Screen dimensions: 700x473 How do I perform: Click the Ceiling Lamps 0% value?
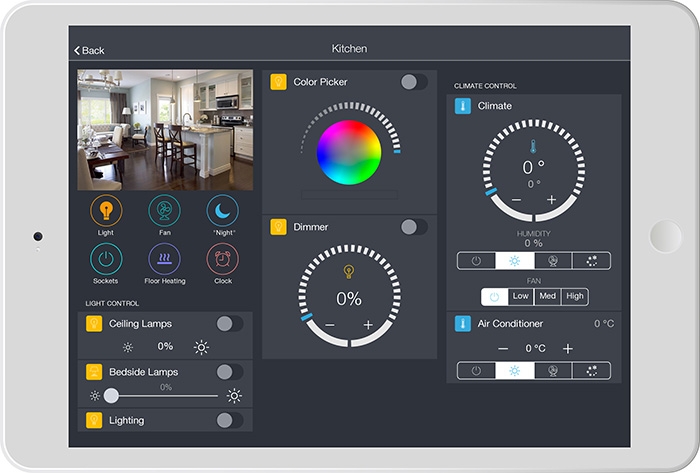point(165,346)
